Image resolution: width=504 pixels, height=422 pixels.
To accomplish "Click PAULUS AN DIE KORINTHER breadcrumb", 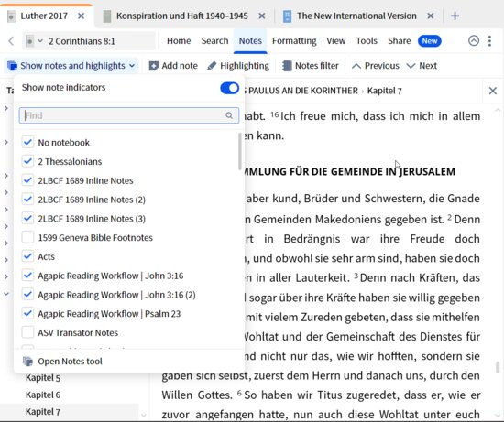I will point(302,91).
